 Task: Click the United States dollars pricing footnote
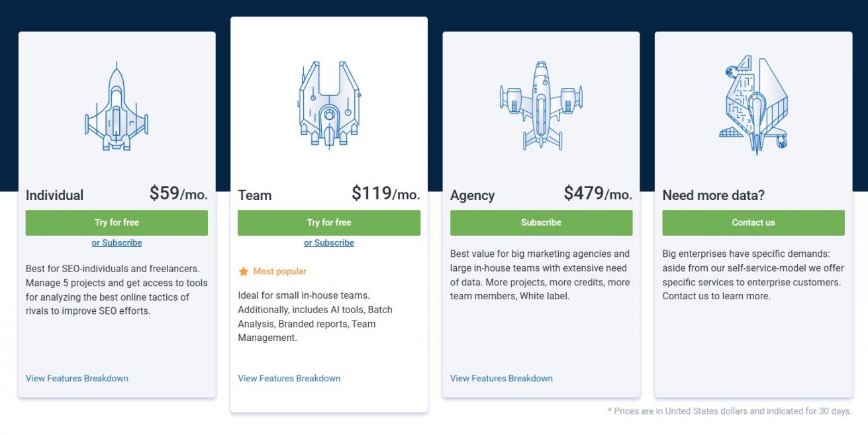[x=730, y=411]
